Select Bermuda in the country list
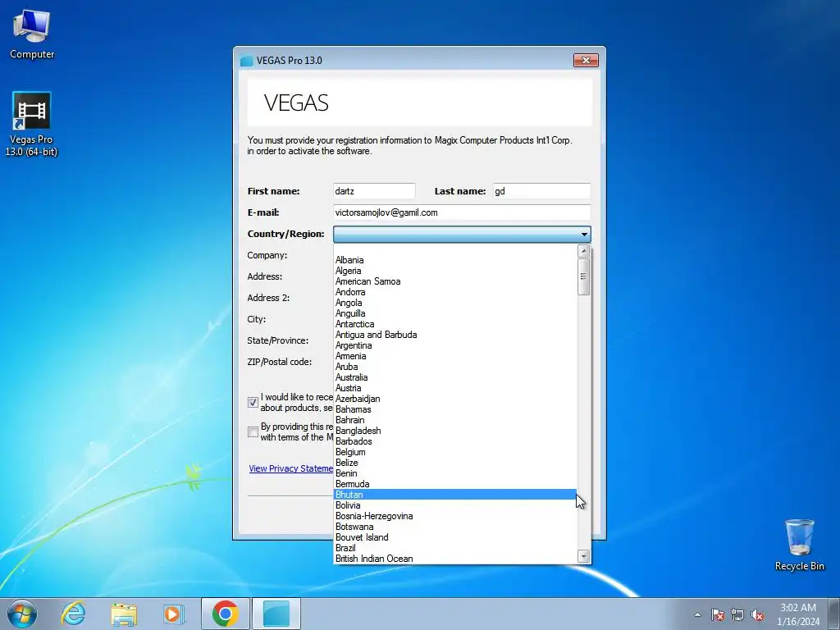Image resolution: width=840 pixels, height=630 pixels. click(x=454, y=484)
